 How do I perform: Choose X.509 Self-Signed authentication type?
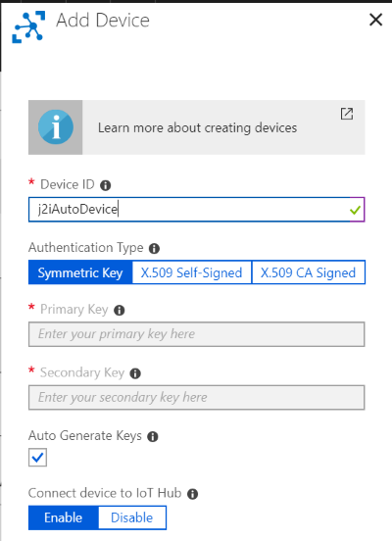pyautogui.click(x=191, y=272)
